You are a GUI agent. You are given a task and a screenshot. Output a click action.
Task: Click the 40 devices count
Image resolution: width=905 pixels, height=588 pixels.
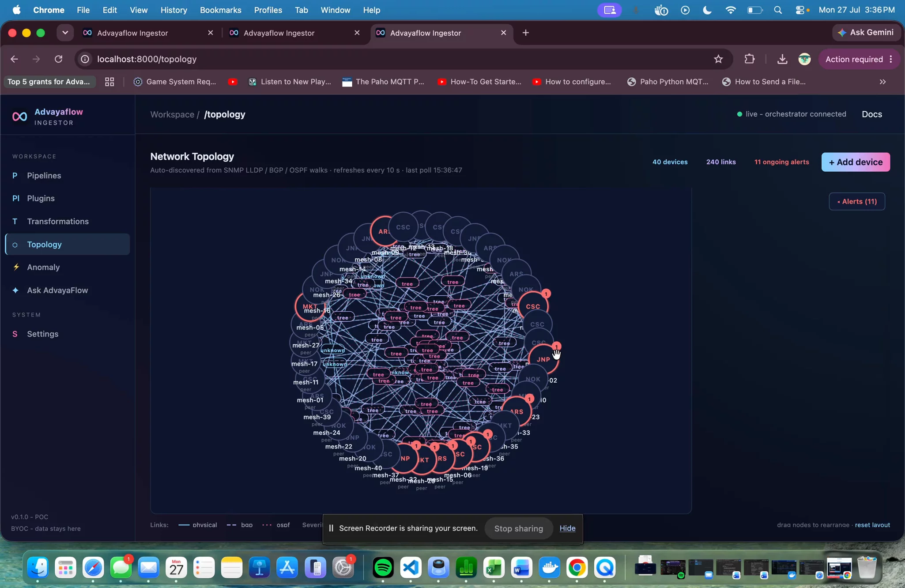click(x=670, y=162)
